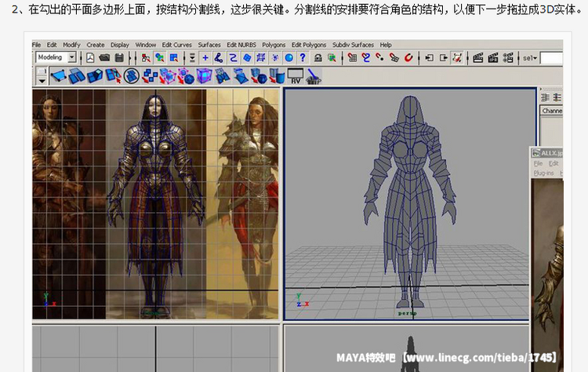588x372 pixels.
Task: Click the Make Live red magnet icon
Action: click(408, 58)
